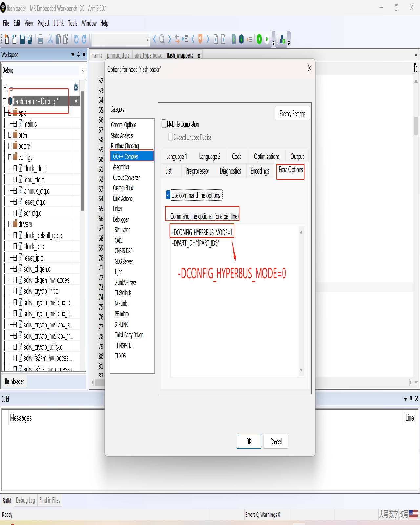The height and width of the screenshot is (525, 420).
Task: Enable the Multi-file Compilation checkbox
Action: (x=164, y=124)
